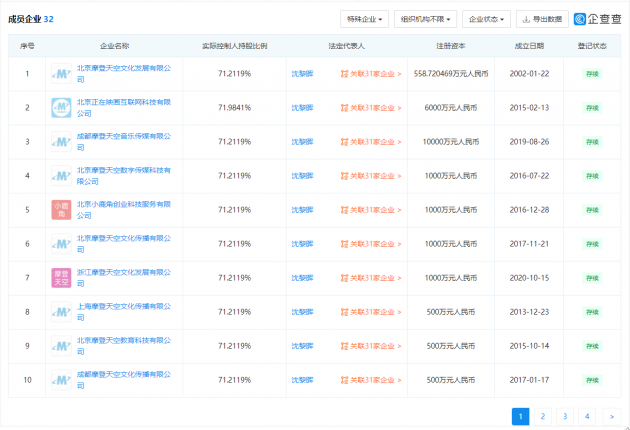
Task: Click the M logo in row 10
Action: [x=61, y=380]
